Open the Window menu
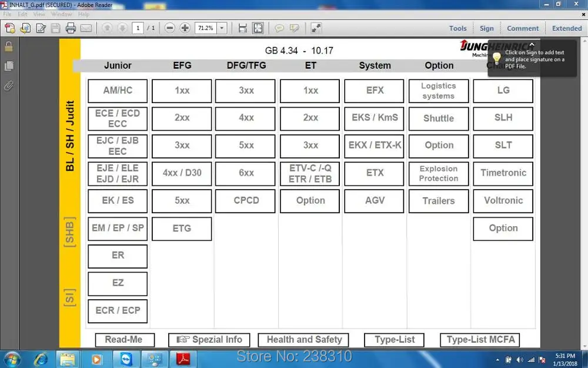The width and height of the screenshot is (588, 368). (x=62, y=14)
